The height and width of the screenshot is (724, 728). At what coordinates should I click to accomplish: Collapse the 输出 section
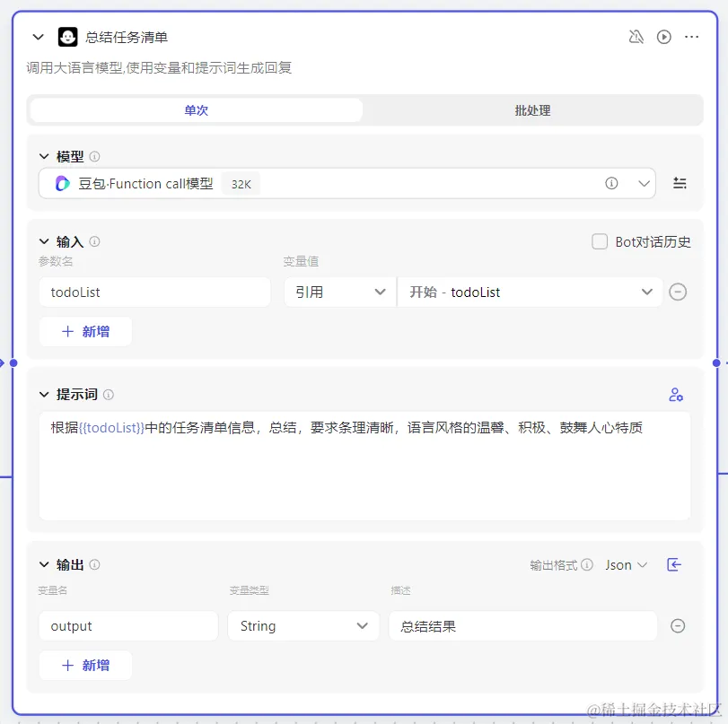click(44, 565)
